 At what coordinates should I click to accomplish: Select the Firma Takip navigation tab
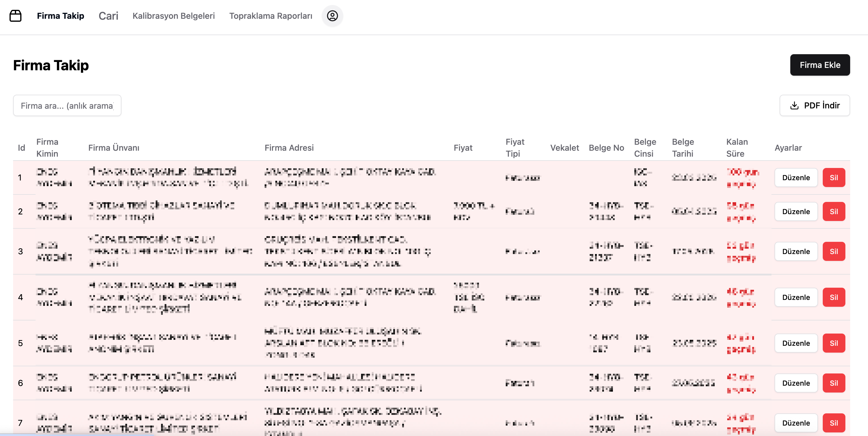[x=61, y=16]
